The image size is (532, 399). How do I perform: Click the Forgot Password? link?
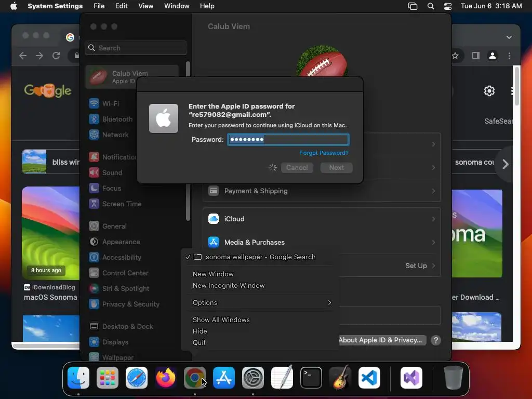pos(324,153)
